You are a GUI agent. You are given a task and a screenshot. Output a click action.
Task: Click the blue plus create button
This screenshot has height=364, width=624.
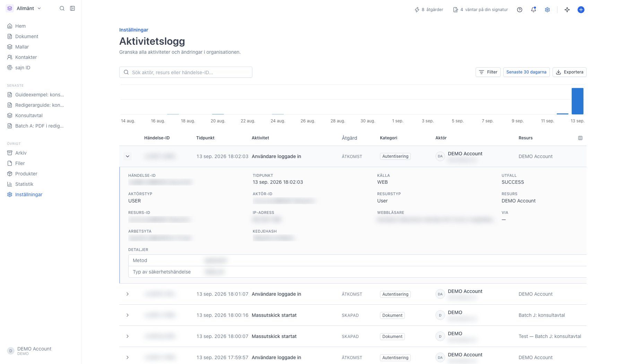[x=581, y=10]
